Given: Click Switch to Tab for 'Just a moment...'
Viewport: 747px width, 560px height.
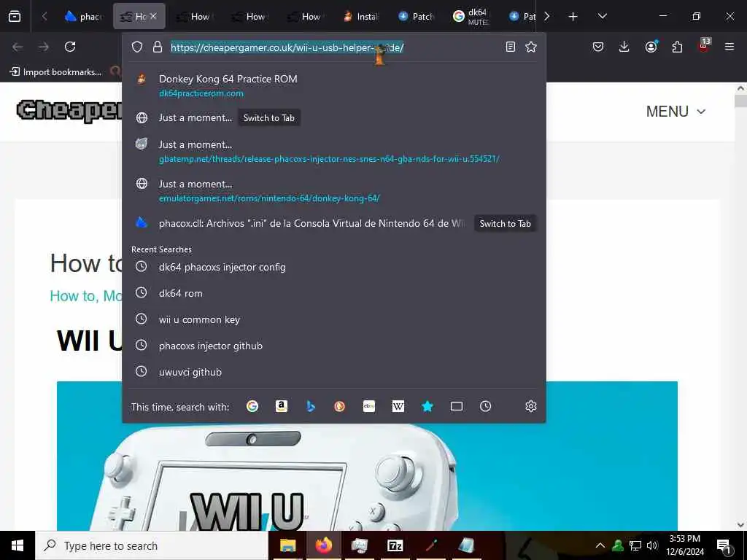Looking at the screenshot, I should click(268, 117).
